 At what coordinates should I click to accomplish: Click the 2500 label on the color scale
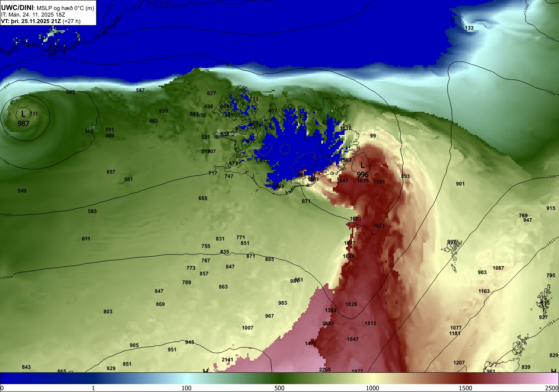coord(552,388)
